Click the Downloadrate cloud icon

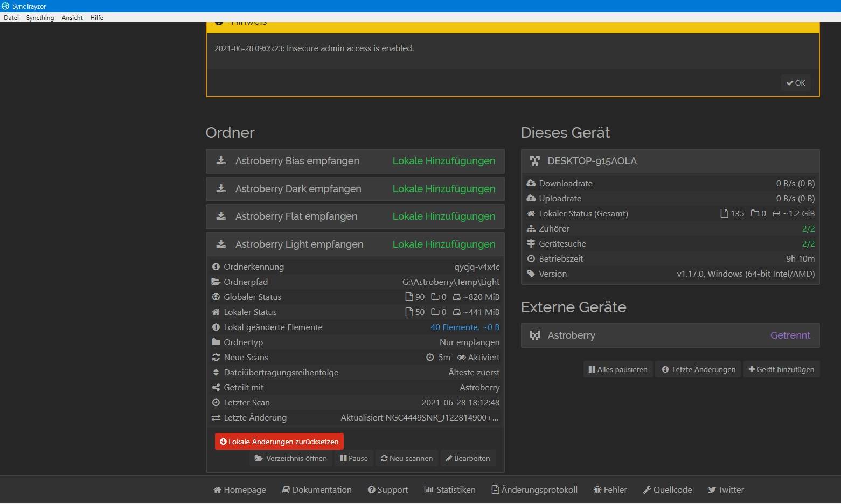click(531, 183)
